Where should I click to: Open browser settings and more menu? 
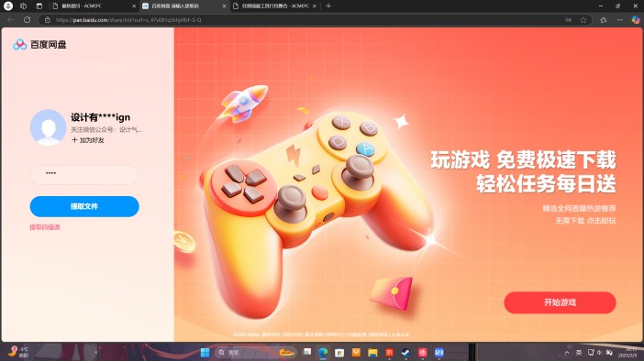(620, 19)
